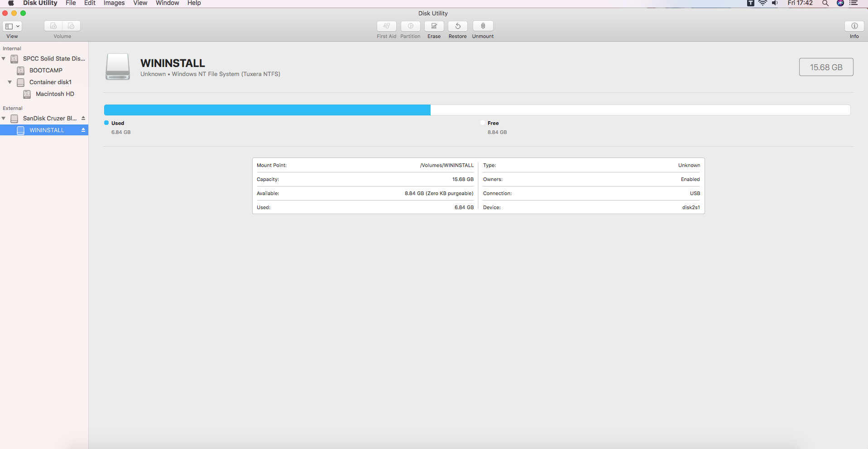
Task: Open the Window menu
Action: point(168,3)
